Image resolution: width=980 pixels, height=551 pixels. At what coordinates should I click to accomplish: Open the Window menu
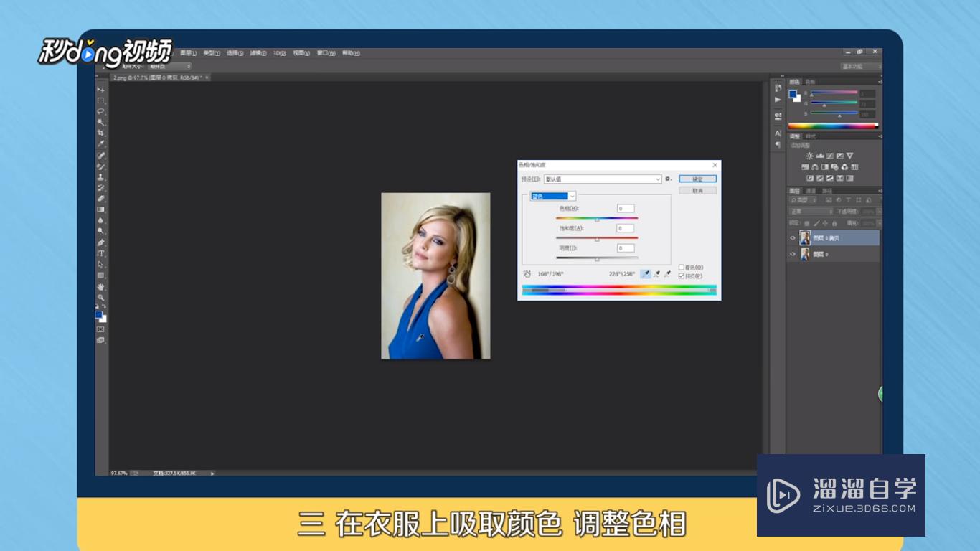click(326, 53)
